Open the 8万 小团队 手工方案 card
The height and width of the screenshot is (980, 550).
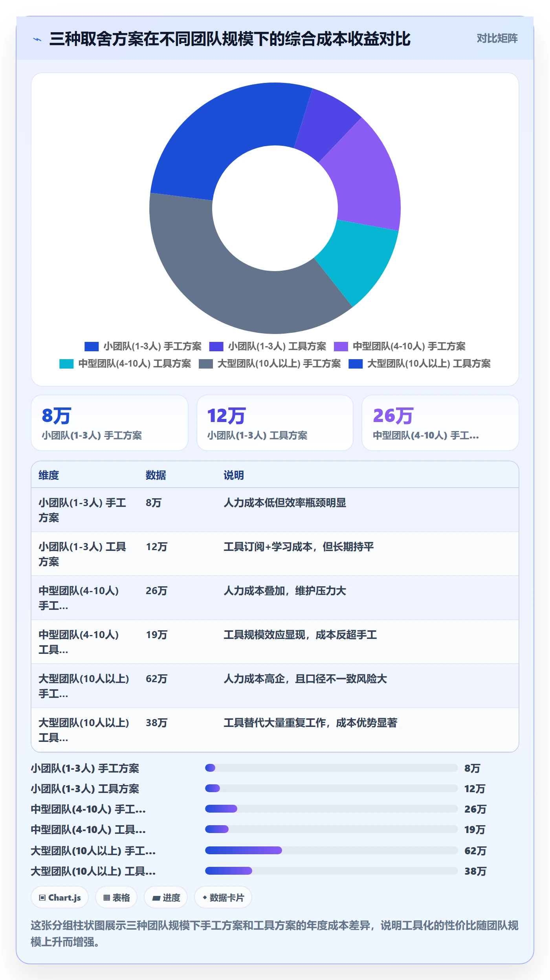(110, 423)
